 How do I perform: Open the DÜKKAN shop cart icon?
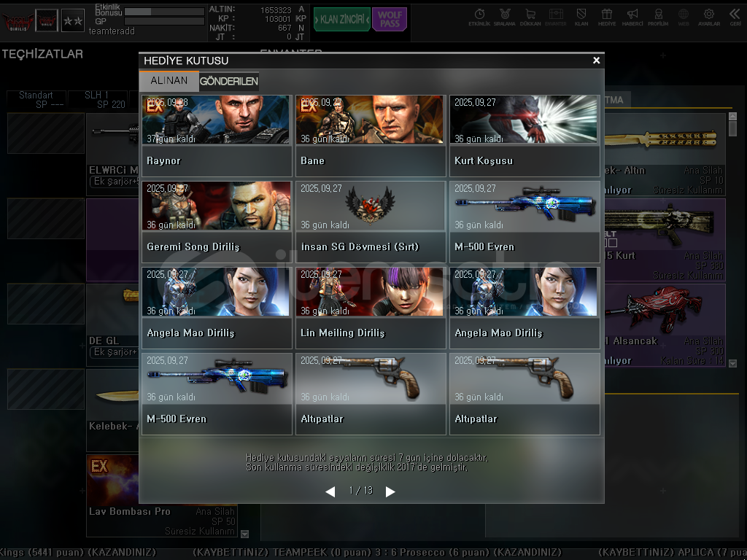530,17
